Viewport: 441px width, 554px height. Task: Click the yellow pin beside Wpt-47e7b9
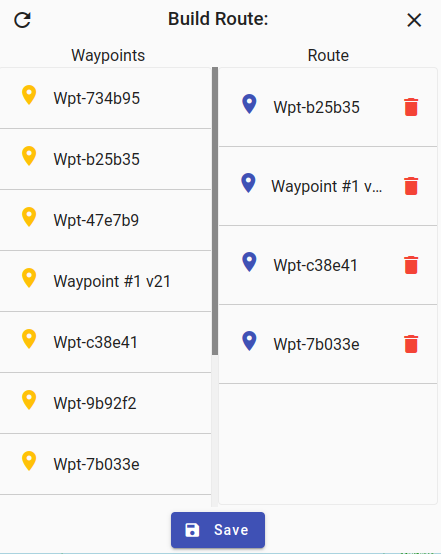[x=29, y=217]
